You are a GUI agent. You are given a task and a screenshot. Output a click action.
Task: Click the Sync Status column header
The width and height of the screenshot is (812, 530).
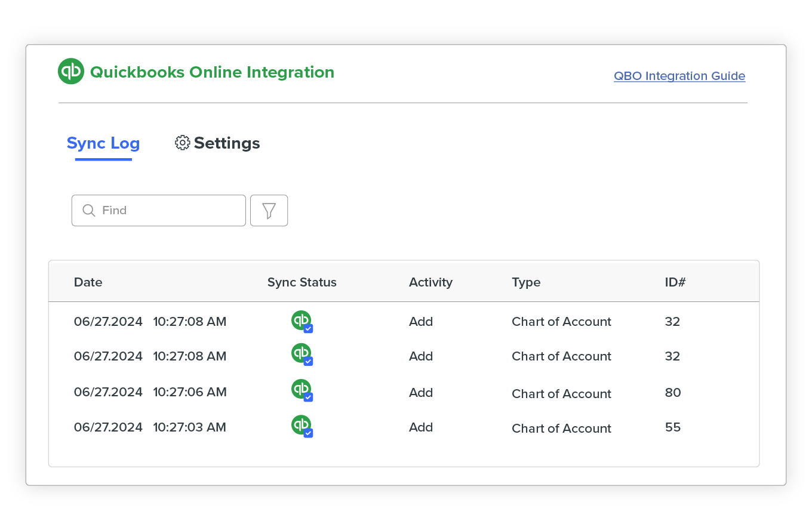pos(302,282)
